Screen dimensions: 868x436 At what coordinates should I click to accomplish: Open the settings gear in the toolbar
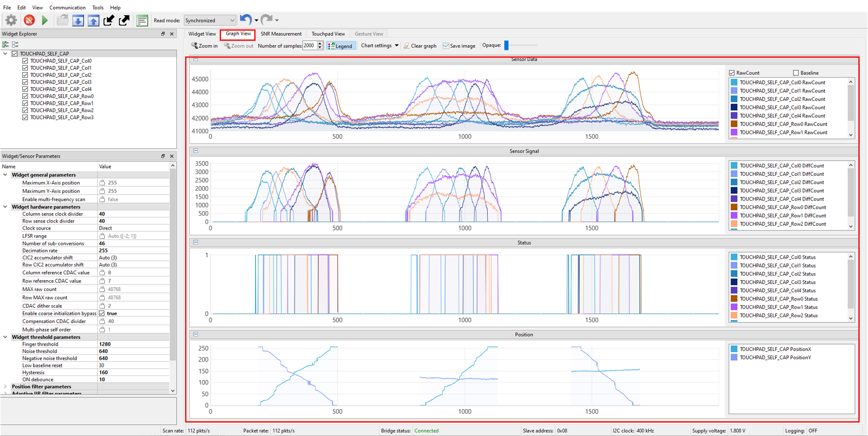click(x=11, y=20)
